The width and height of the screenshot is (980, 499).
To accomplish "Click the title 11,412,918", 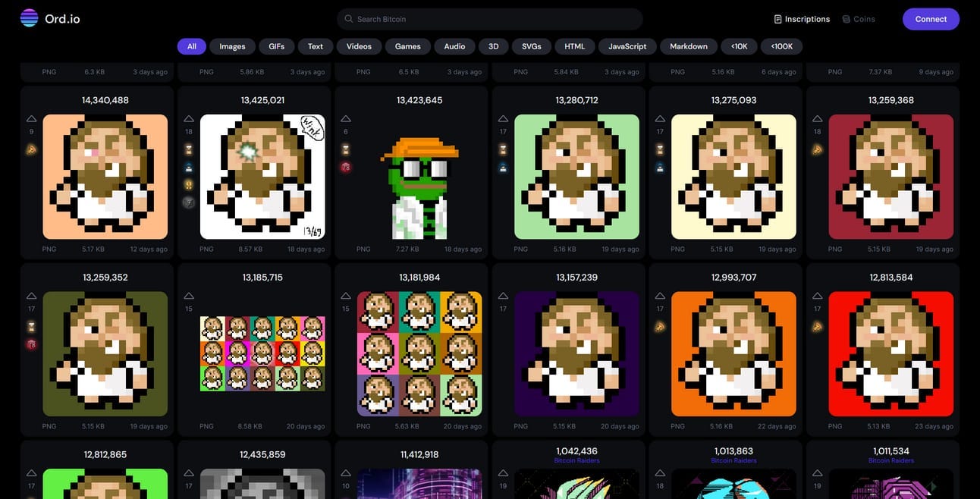I will point(419,455).
